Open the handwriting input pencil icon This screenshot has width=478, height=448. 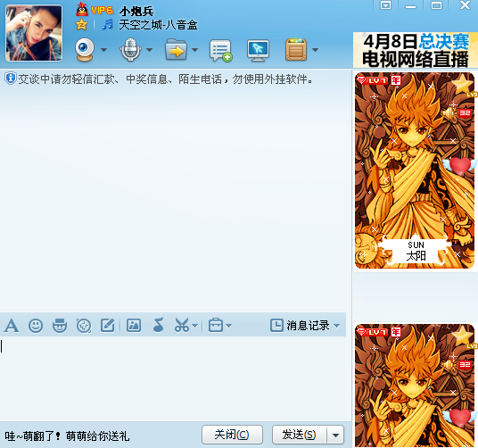(108, 326)
